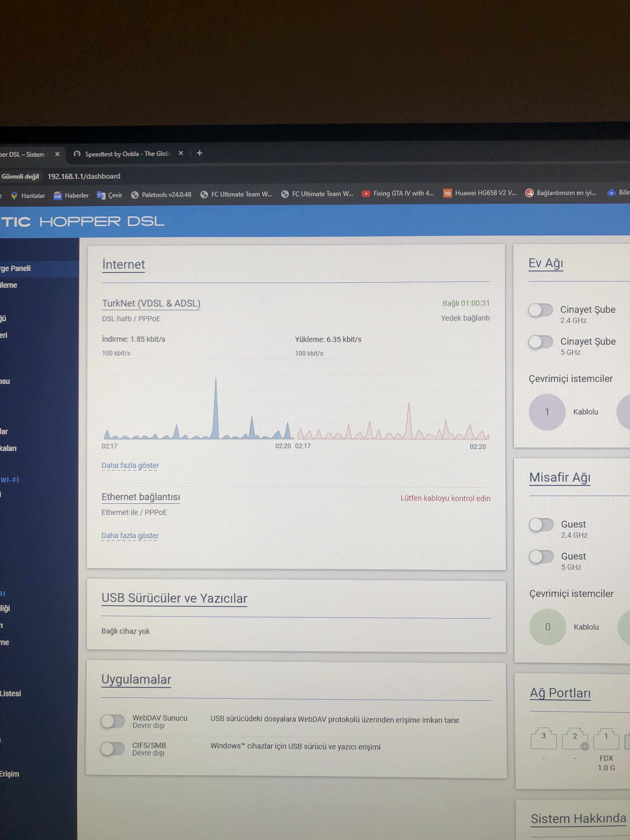
Task: Click the home network wired clients circle 1
Action: (x=547, y=412)
